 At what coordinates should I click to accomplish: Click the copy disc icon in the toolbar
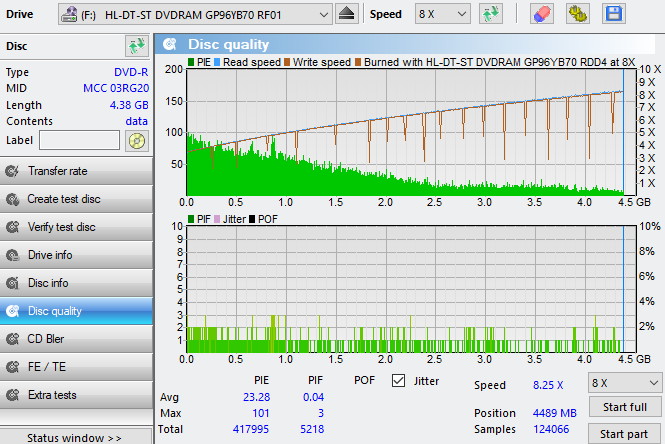click(577, 14)
